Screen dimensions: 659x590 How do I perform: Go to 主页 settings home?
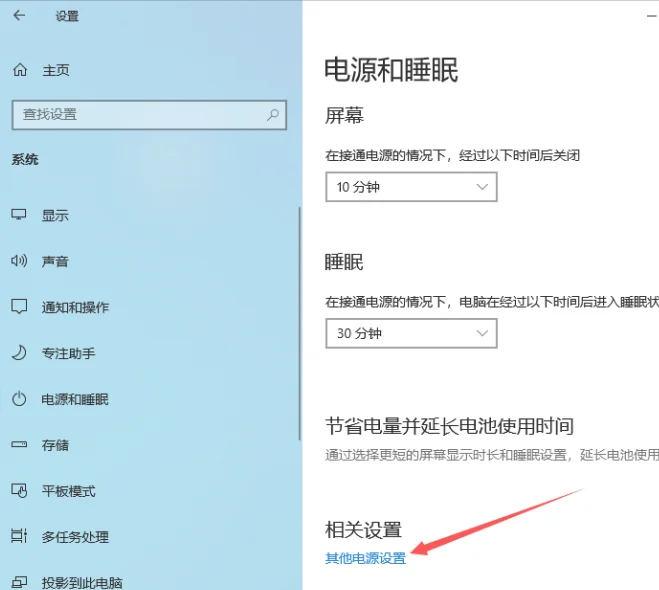click(55, 70)
